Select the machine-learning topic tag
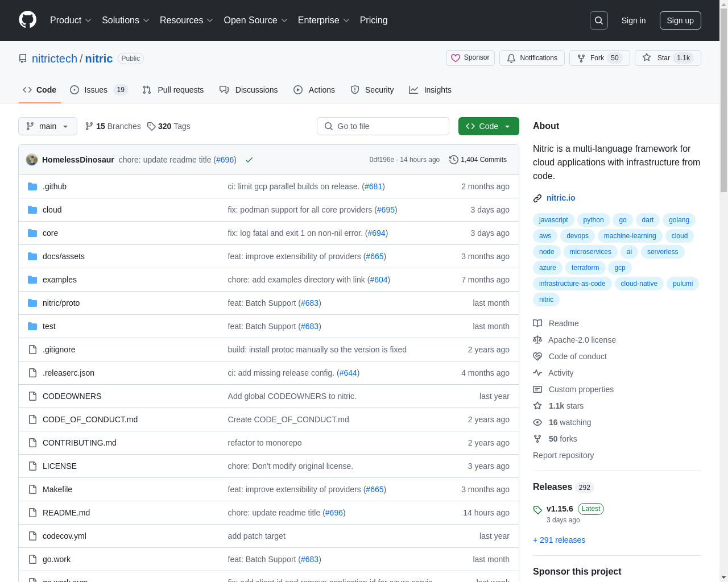Viewport: 728px width, 582px height. [630, 236]
